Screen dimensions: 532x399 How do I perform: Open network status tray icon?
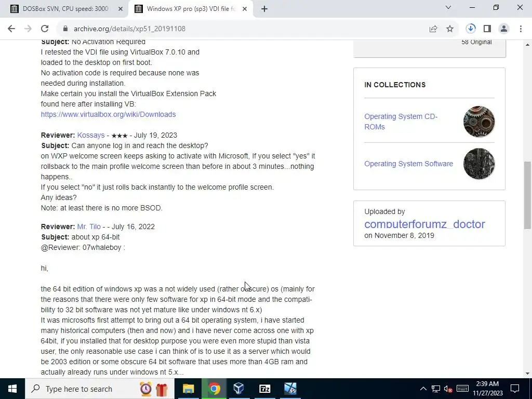pyautogui.click(x=436, y=389)
